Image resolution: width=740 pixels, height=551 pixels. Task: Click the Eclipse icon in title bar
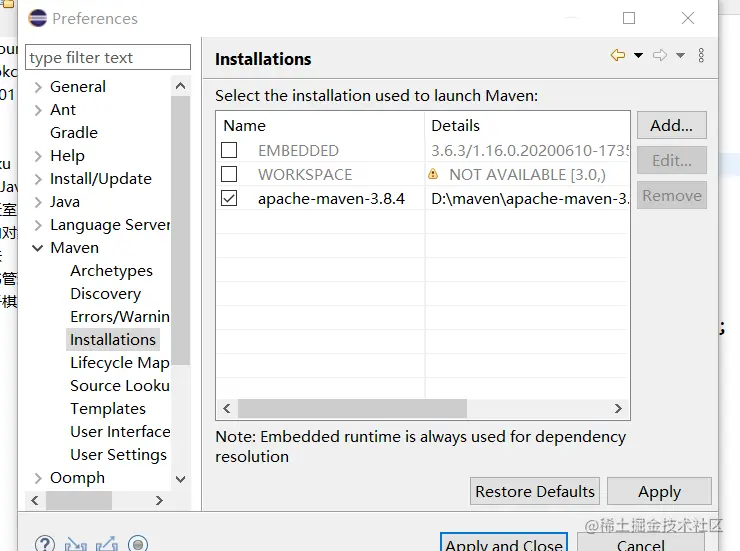pyautogui.click(x=38, y=18)
